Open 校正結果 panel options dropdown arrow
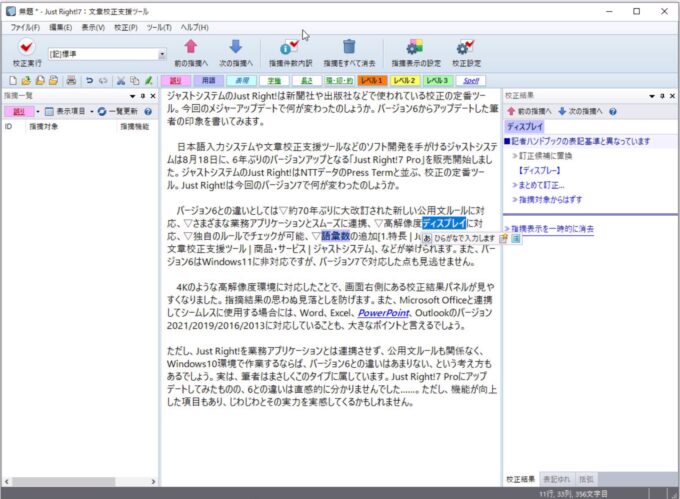 652,96
